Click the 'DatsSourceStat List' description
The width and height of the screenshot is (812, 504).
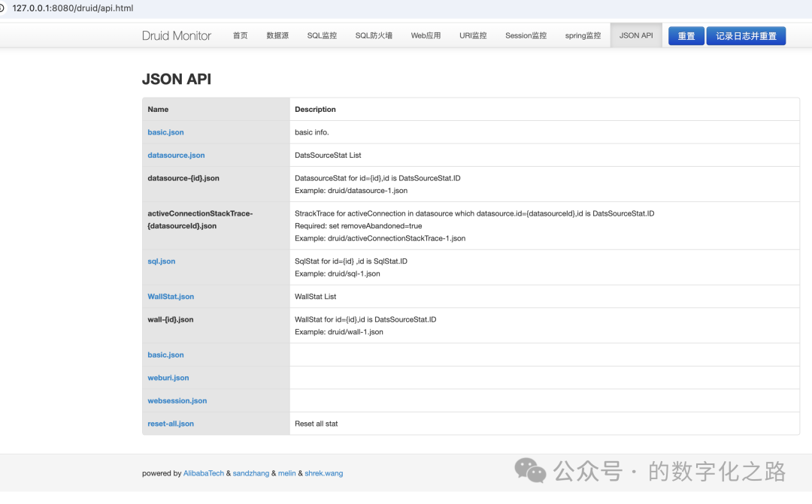pyautogui.click(x=328, y=155)
